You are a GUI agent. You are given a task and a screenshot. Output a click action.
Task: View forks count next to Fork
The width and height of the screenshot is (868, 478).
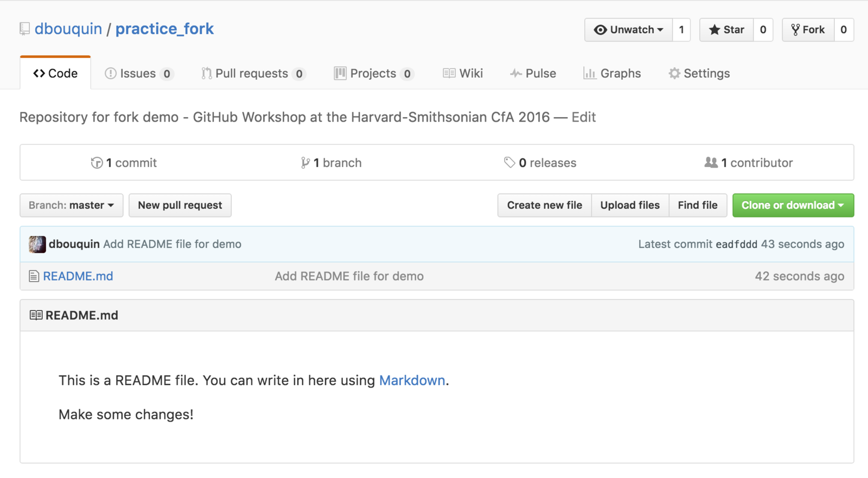pyautogui.click(x=844, y=30)
